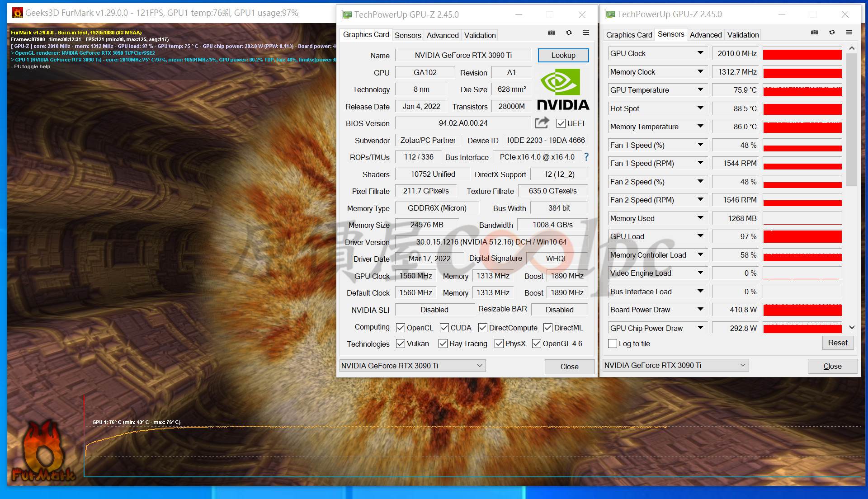Toggle the OpenCL checkbox
Image resolution: width=868 pixels, height=499 pixels.
(400, 328)
